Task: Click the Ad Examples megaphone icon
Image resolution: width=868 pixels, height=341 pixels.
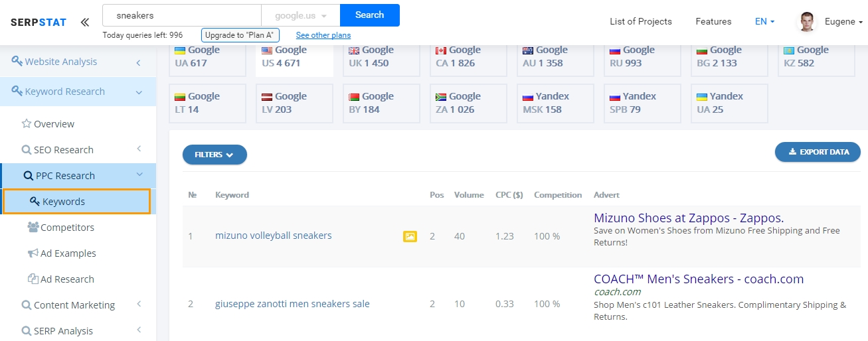Action: click(x=33, y=253)
